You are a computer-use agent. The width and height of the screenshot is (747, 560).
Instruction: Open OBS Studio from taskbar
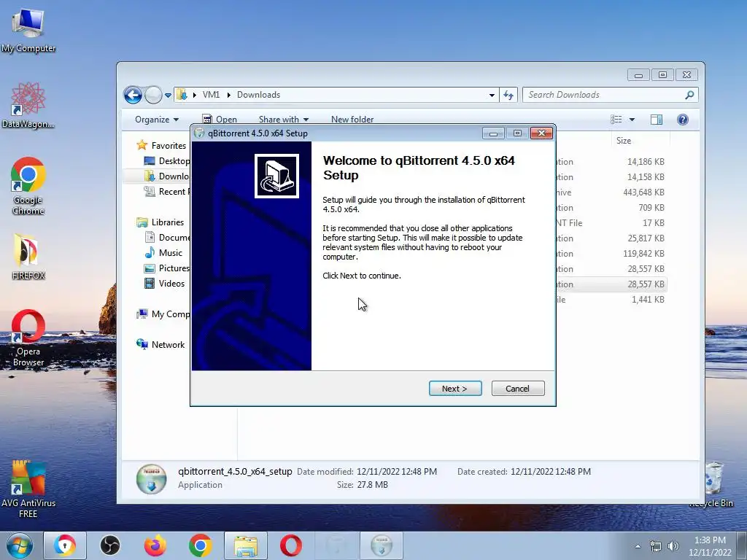click(110, 545)
